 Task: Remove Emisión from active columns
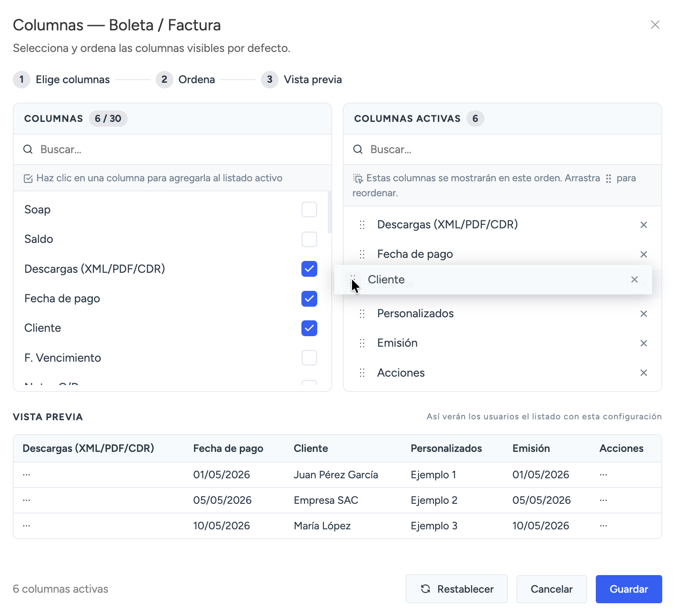pos(643,343)
